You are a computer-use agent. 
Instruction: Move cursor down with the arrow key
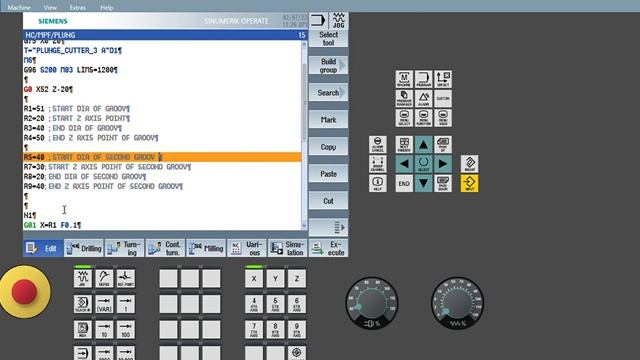[423, 183]
